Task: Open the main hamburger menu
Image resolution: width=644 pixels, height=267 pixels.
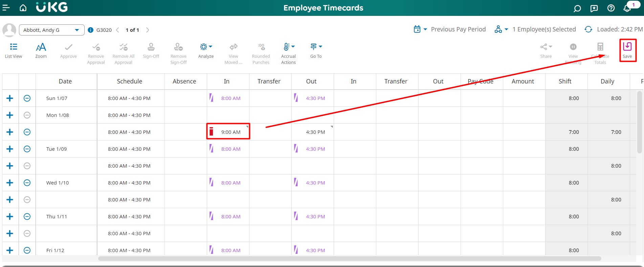Action: (x=6, y=8)
